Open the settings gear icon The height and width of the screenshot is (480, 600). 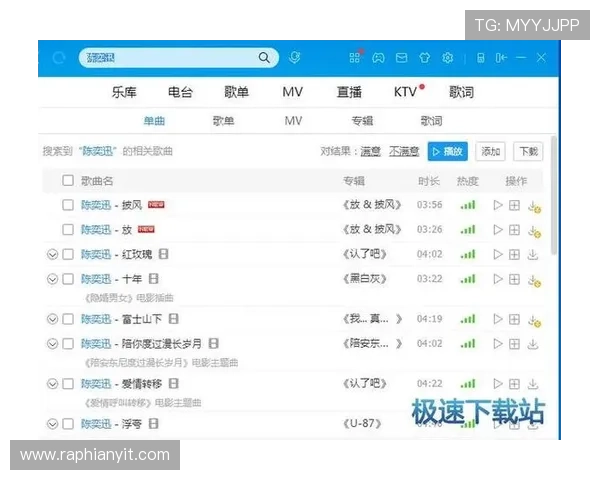[448, 58]
